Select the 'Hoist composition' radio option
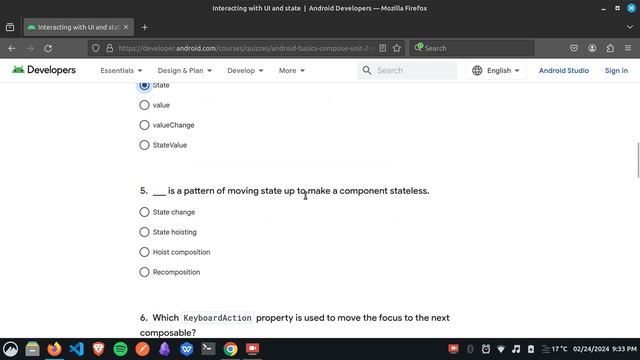Screen dimensions: 640x360 [144, 252]
